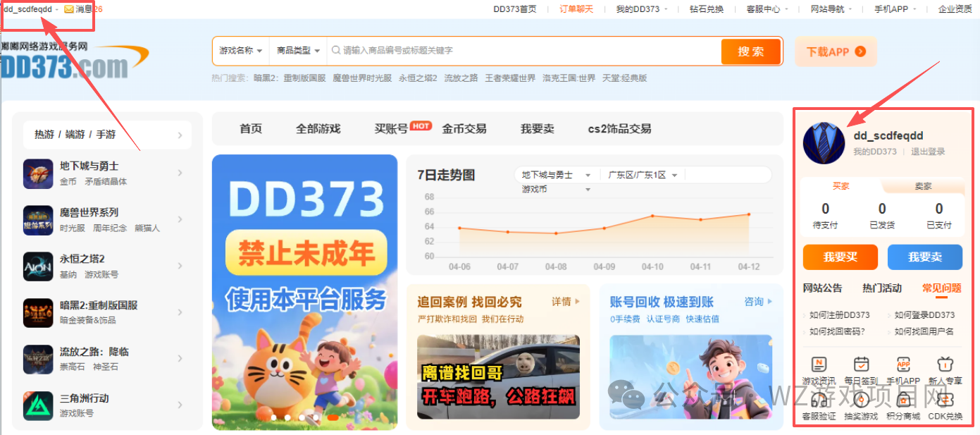Viewport: 980px width, 435px height.
Task: Open the 商品类型 dropdown
Action: [x=299, y=51]
